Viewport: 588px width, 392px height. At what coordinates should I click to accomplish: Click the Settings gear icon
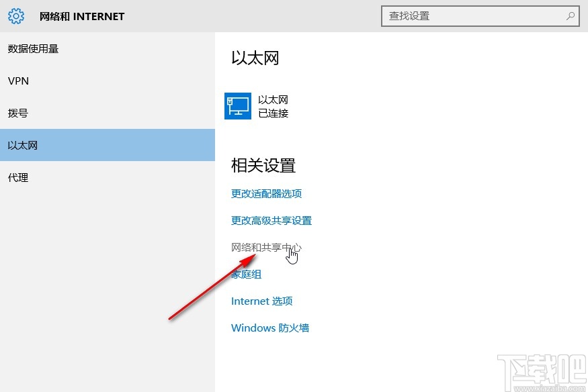click(15, 15)
